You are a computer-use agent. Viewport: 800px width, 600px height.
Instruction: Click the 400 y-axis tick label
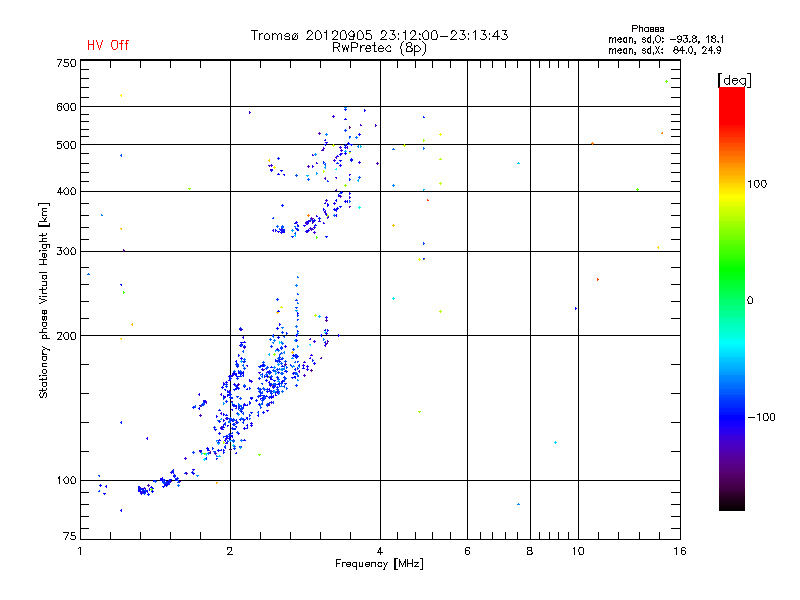point(66,191)
